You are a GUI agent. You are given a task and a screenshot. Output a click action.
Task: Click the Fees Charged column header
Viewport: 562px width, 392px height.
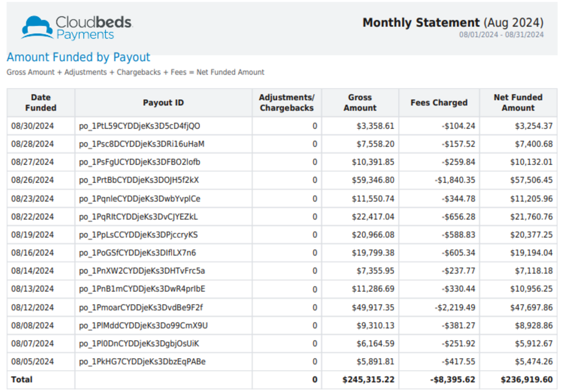[x=439, y=103]
